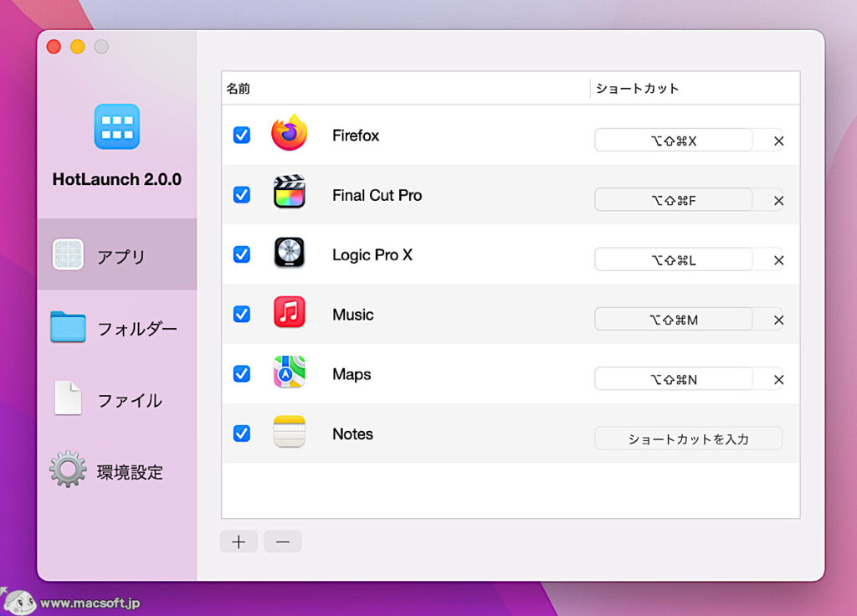Click the Notes app icon
This screenshot has height=616, width=857.
tap(289, 432)
